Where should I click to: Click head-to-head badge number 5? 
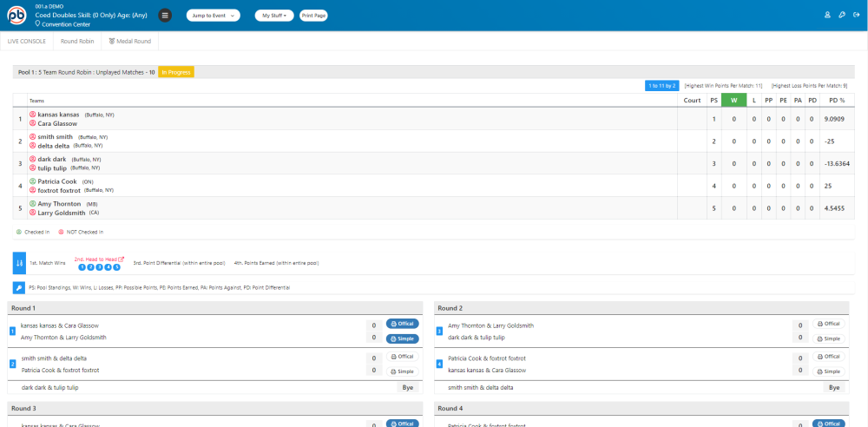(x=117, y=267)
